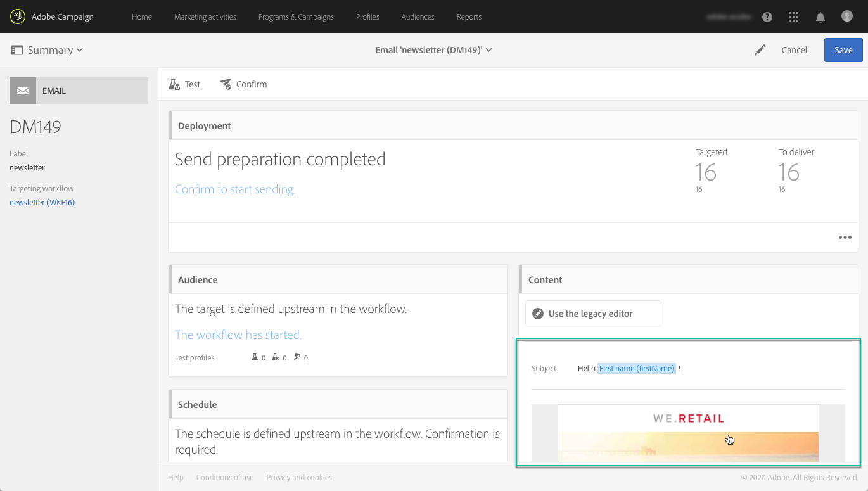Open the Email 'newsletter (DM149)' dropdown
Viewport: 868px width, 491px height.
click(x=433, y=50)
